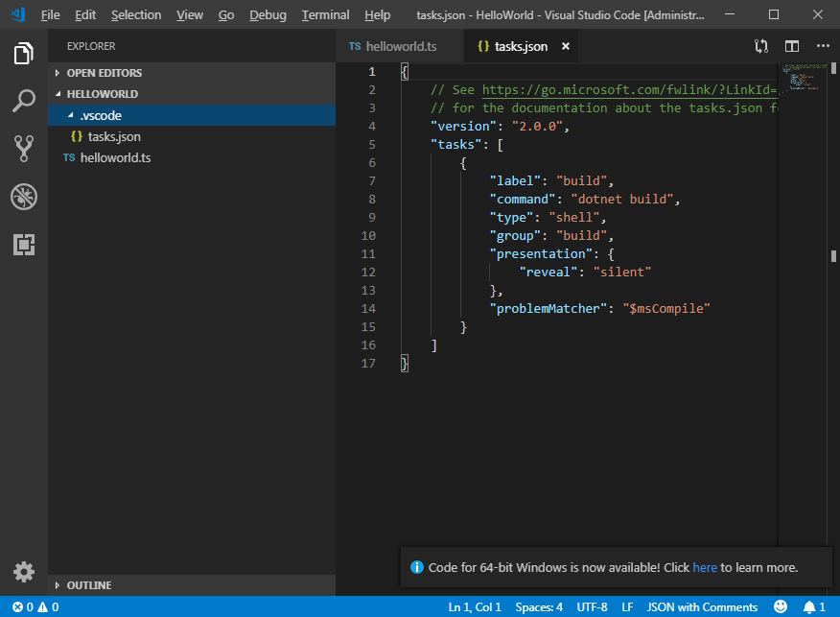Open the Extensions view

click(x=24, y=245)
